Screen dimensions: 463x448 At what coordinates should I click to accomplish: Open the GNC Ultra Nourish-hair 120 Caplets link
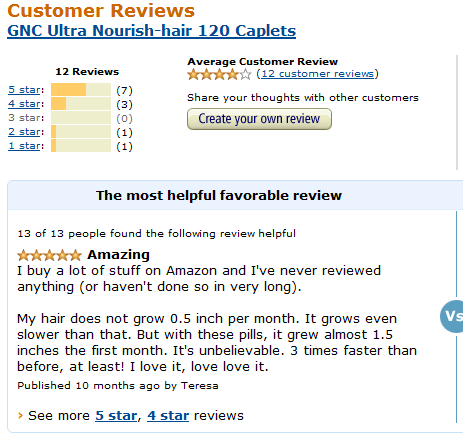(x=151, y=31)
